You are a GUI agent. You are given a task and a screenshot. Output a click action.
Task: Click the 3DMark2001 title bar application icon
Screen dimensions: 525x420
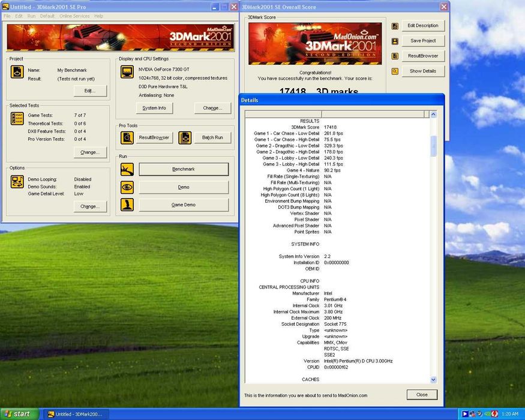point(5,7)
